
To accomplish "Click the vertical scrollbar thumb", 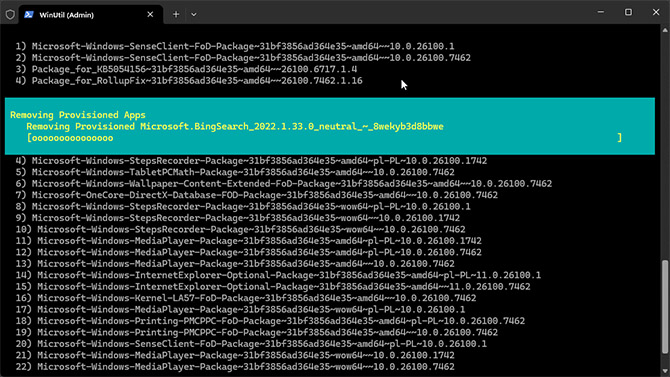I will point(665,307).
